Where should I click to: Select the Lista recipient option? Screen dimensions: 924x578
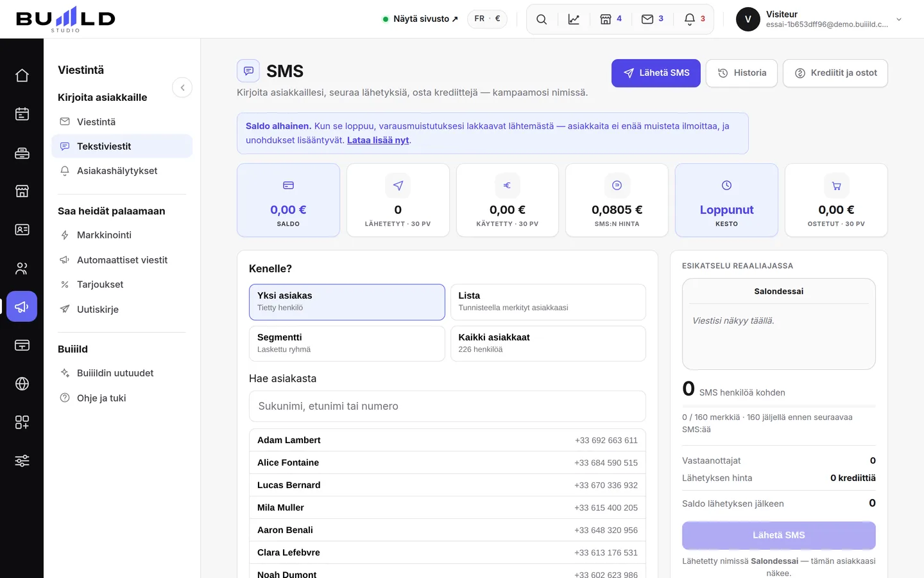click(548, 302)
